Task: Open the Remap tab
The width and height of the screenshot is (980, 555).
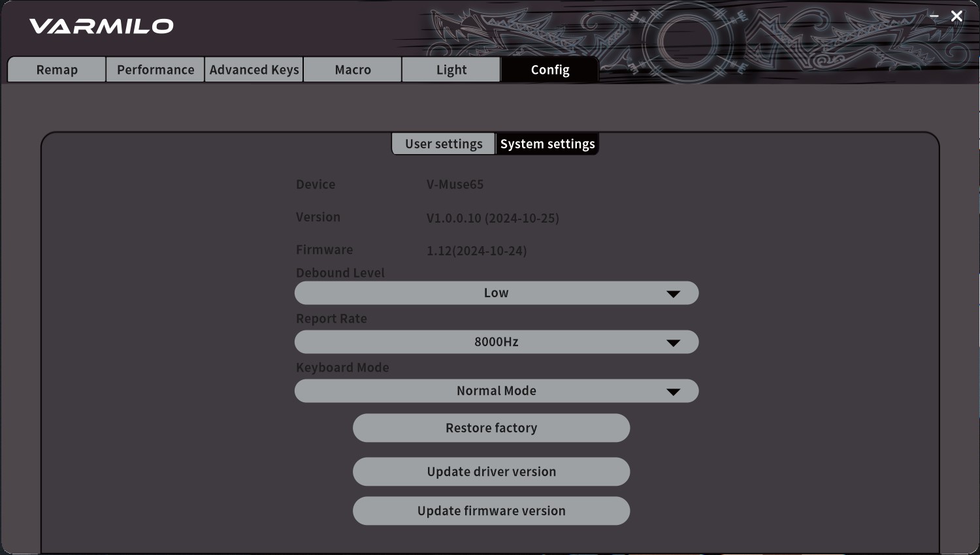Action: point(57,70)
